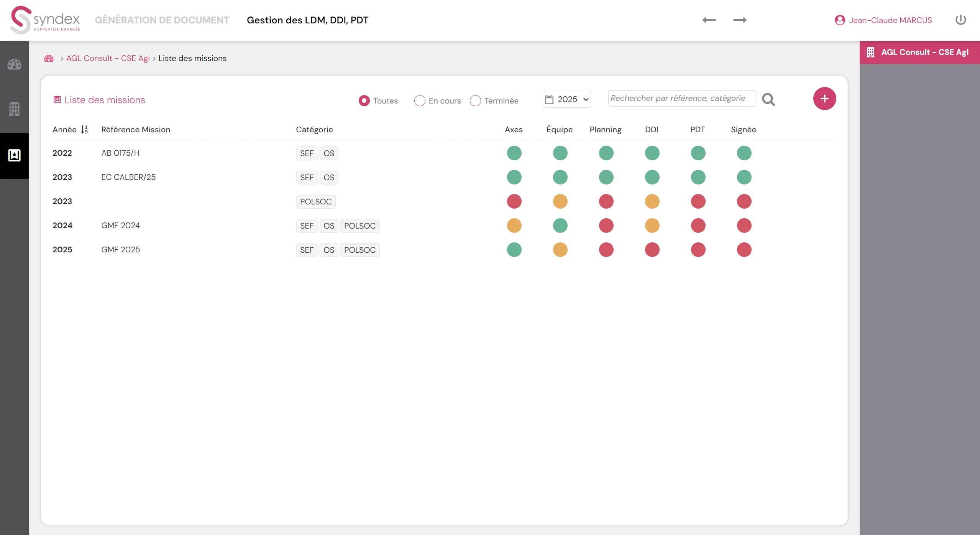Click PDT status dot for GMF 2025
980x535 pixels.
[698, 250]
